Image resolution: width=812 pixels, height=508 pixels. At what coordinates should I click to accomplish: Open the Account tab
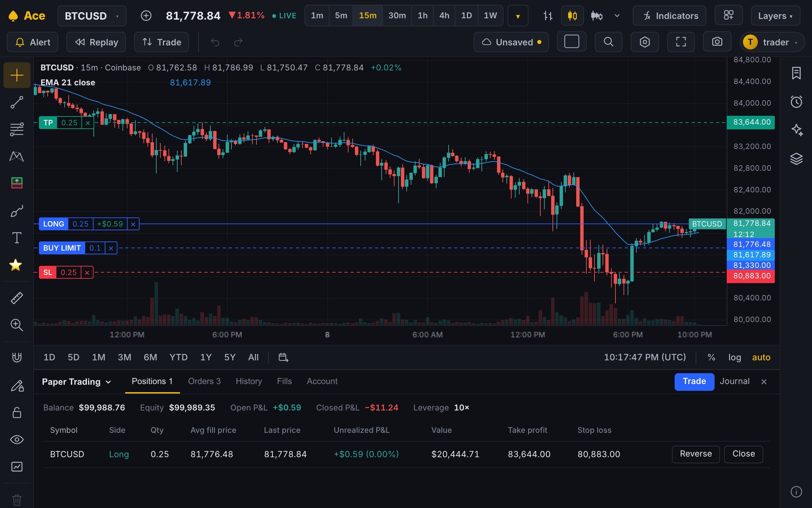tap(322, 381)
